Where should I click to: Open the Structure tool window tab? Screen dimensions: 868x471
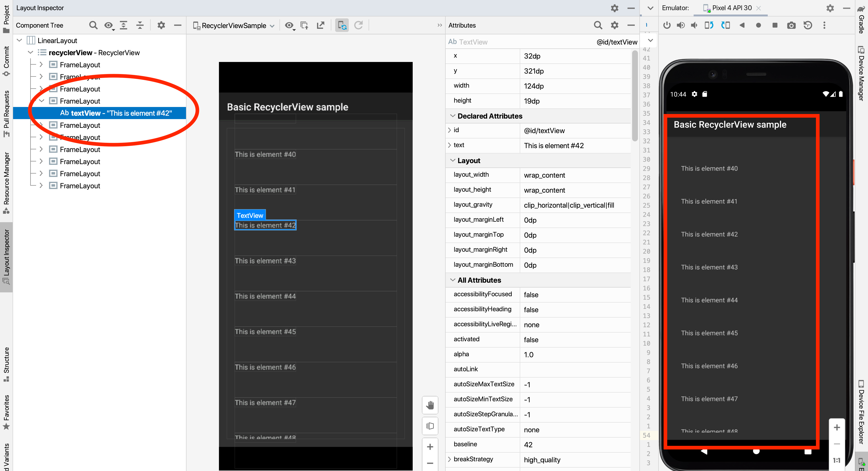click(x=6, y=364)
